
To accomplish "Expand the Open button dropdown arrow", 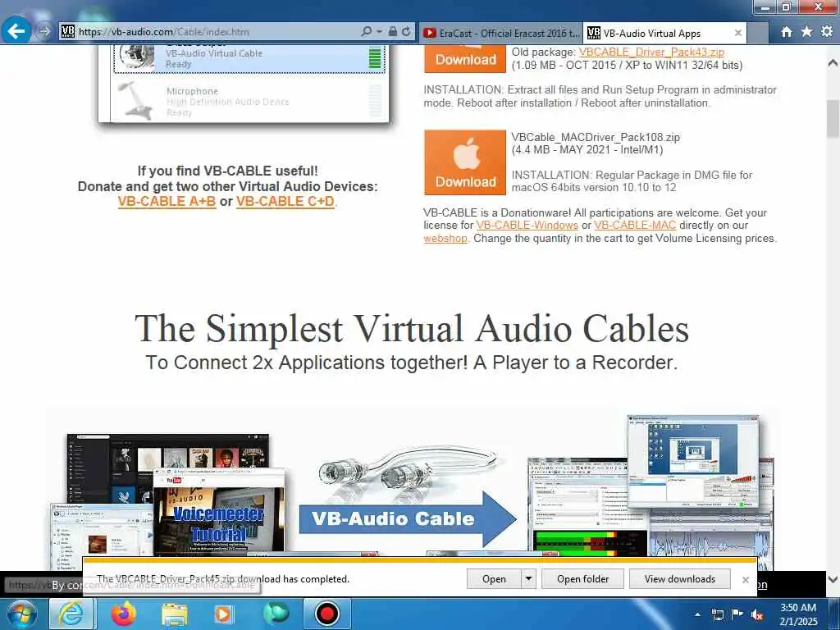I will 529,578.
